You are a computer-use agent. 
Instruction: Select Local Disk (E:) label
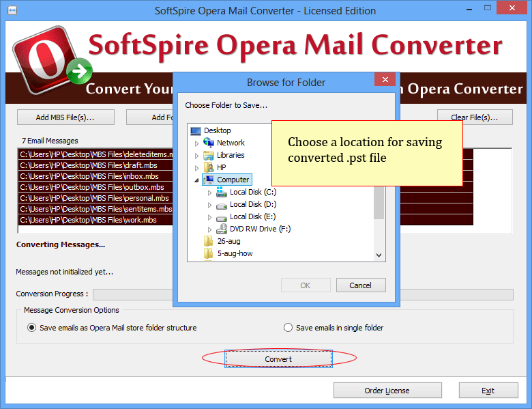click(x=253, y=216)
